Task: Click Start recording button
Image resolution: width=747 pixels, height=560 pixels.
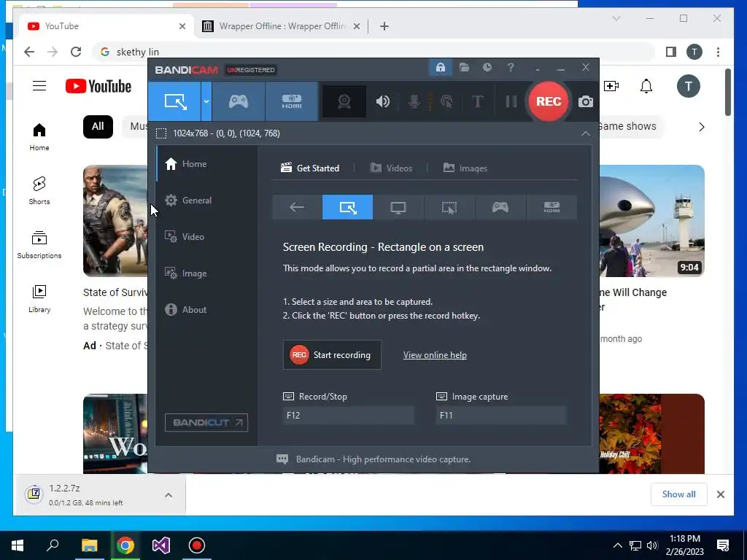Action: point(332,355)
